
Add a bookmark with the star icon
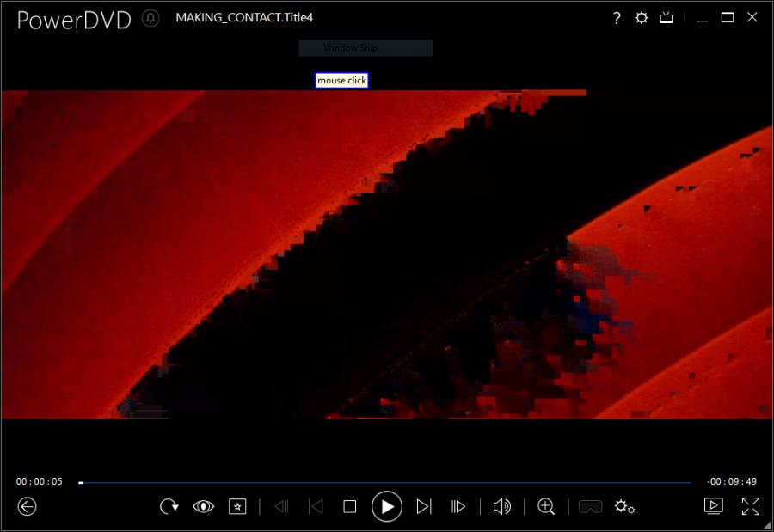coord(237,506)
